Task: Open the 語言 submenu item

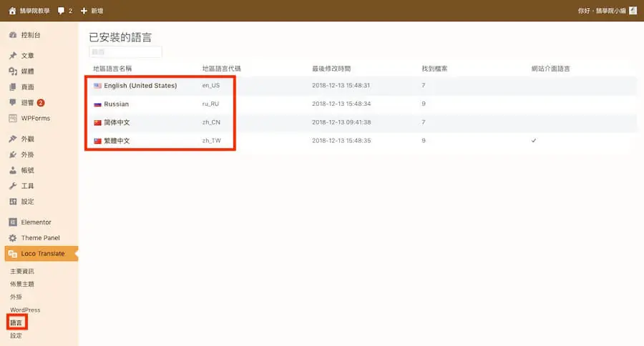Action: [16, 322]
